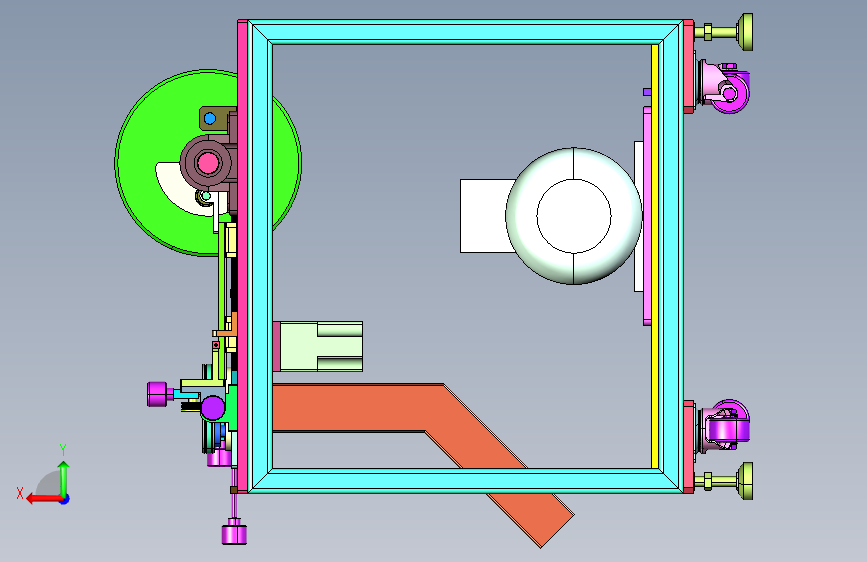Viewport: 867px width, 562px height.
Task: Select the purple sphere on the left mechanism
Action: [x=213, y=408]
